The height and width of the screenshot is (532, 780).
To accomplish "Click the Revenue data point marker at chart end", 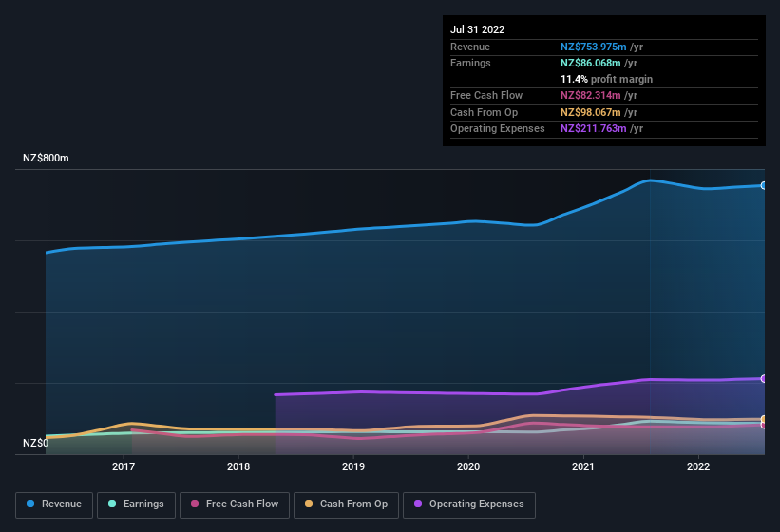I will click(764, 185).
